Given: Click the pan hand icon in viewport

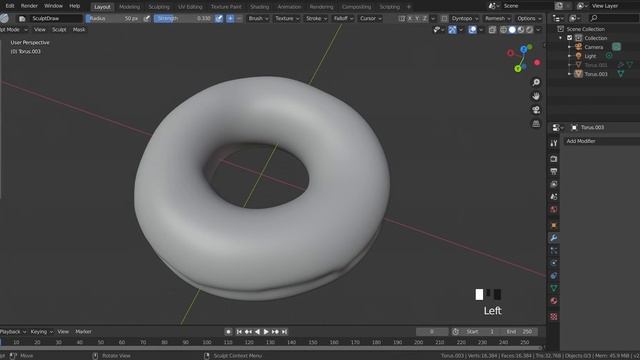Looking at the screenshot, I should tap(536, 96).
